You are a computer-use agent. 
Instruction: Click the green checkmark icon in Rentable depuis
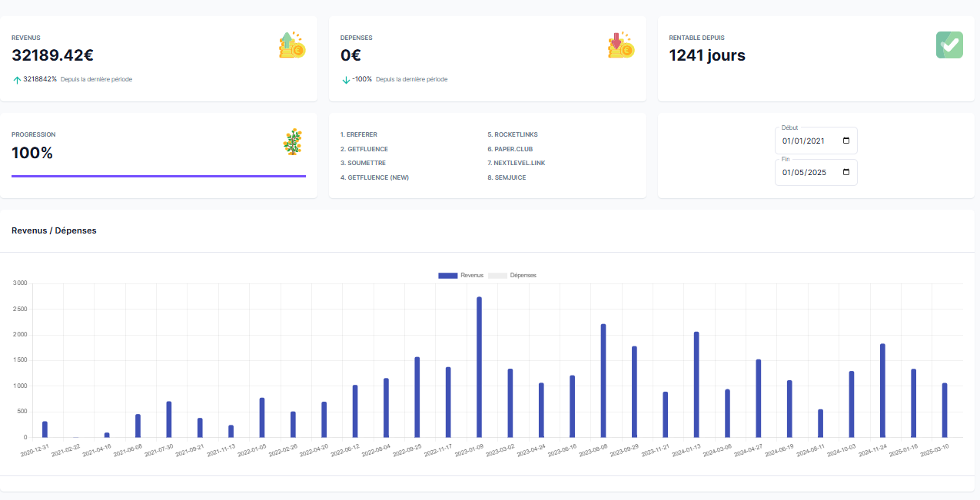pos(949,45)
